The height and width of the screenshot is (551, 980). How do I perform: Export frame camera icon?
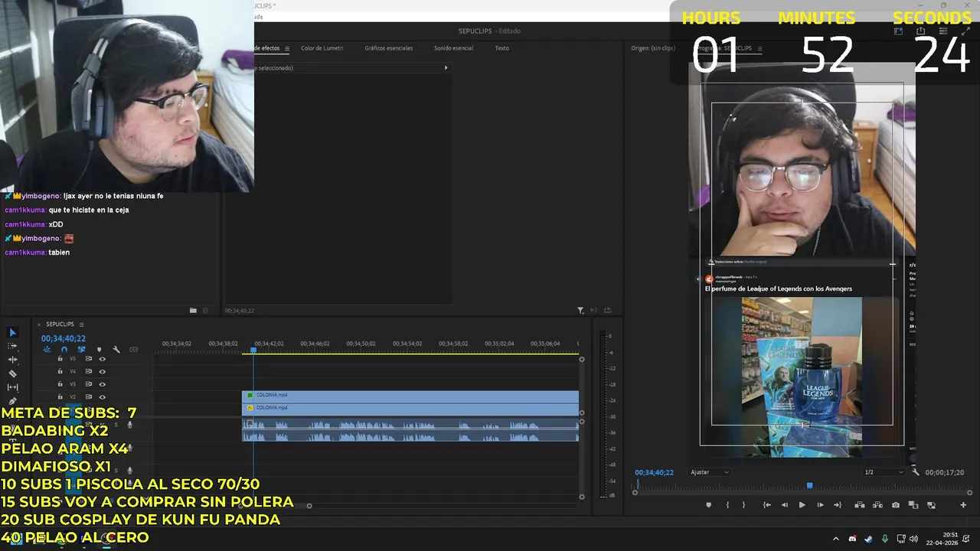(896, 505)
